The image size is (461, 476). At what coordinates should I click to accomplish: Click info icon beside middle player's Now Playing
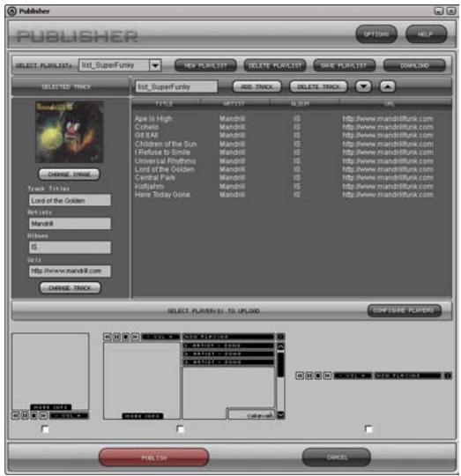[x=280, y=337]
